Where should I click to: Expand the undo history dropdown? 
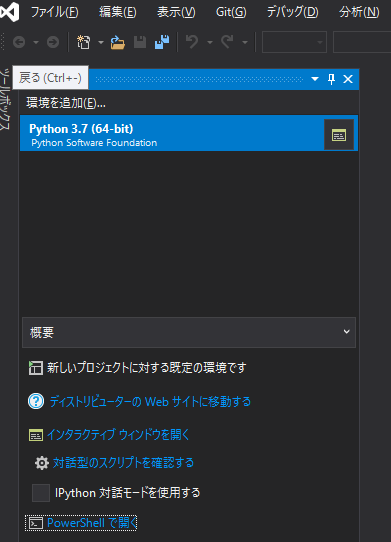[210, 43]
